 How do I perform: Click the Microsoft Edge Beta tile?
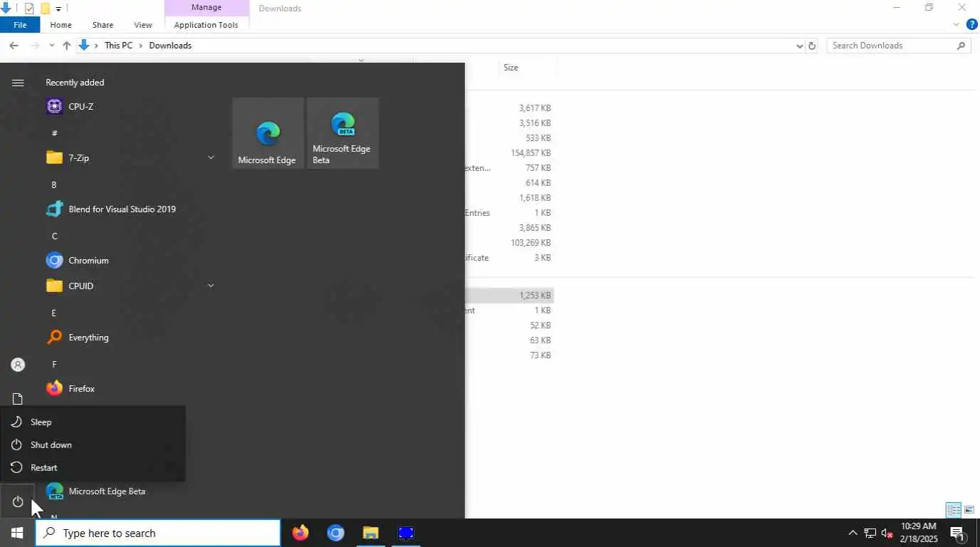343,133
